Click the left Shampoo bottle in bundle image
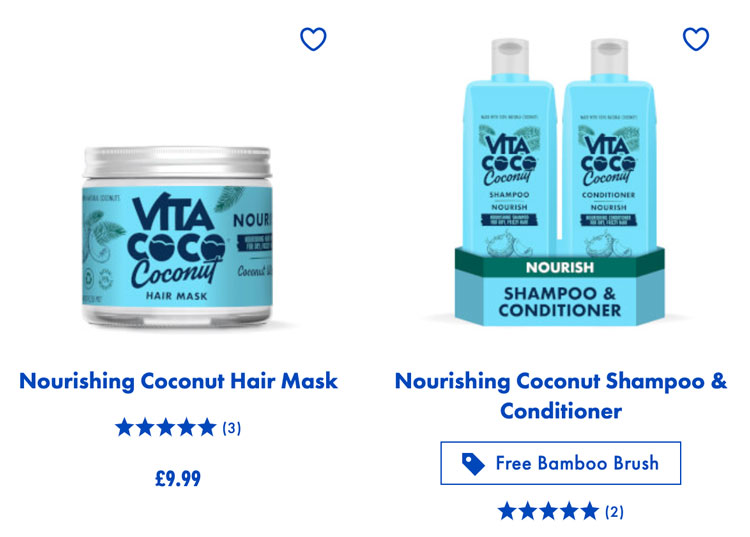This screenshot has height=537, width=750. [x=509, y=146]
